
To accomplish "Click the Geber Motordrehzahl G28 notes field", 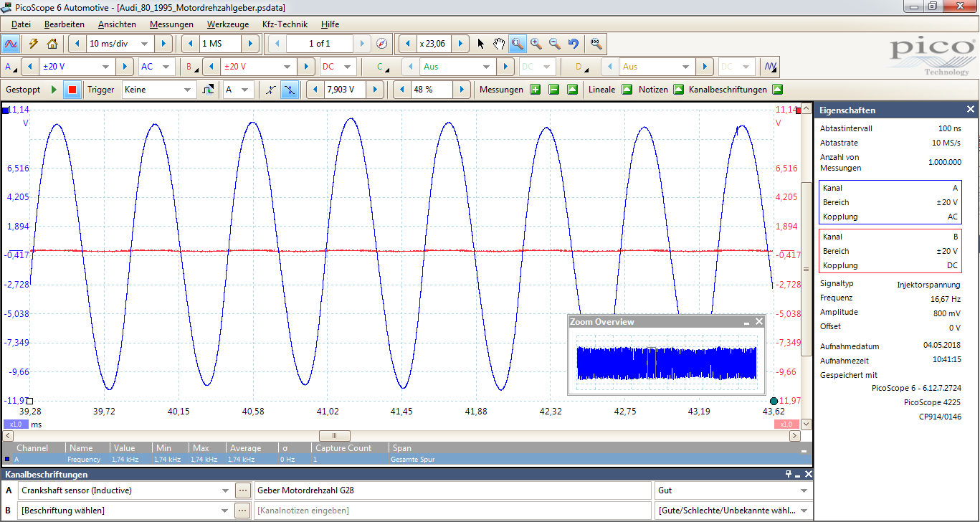I will [452, 491].
